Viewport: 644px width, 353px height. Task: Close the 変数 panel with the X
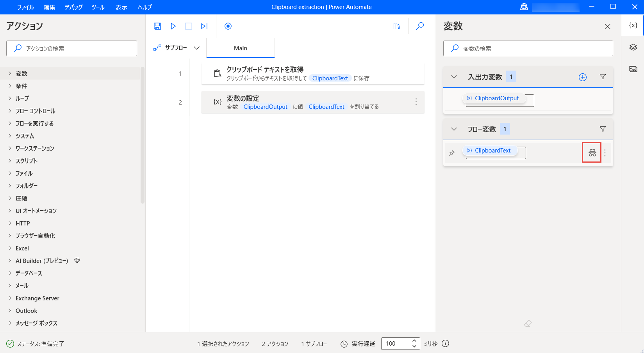(x=607, y=27)
